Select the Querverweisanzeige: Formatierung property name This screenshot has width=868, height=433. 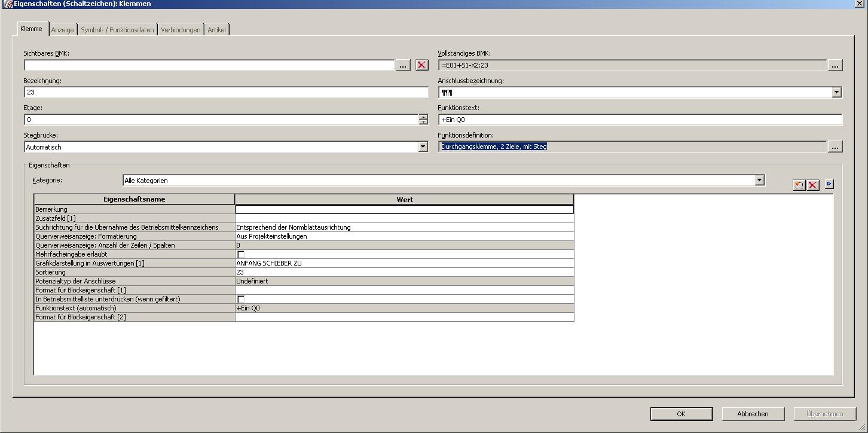click(135, 236)
